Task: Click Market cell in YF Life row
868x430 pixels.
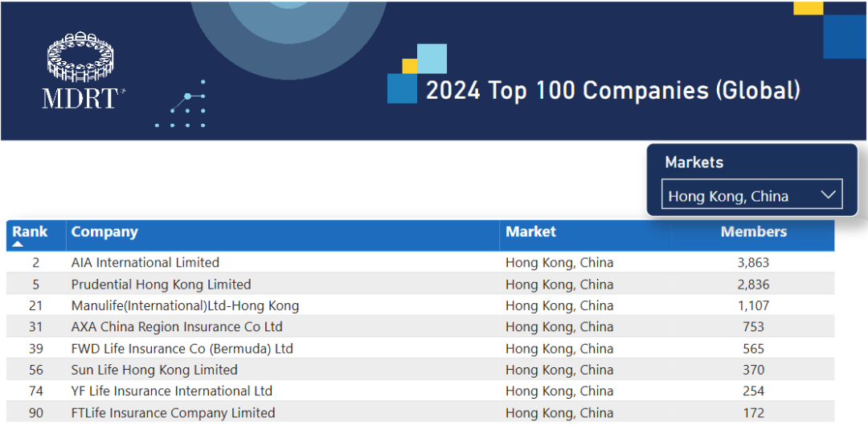Action: tap(559, 391)
